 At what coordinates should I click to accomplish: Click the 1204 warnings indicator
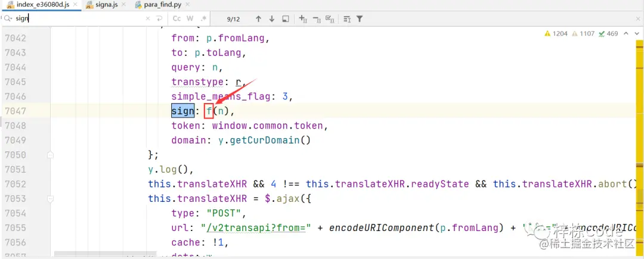click(556, 33)
